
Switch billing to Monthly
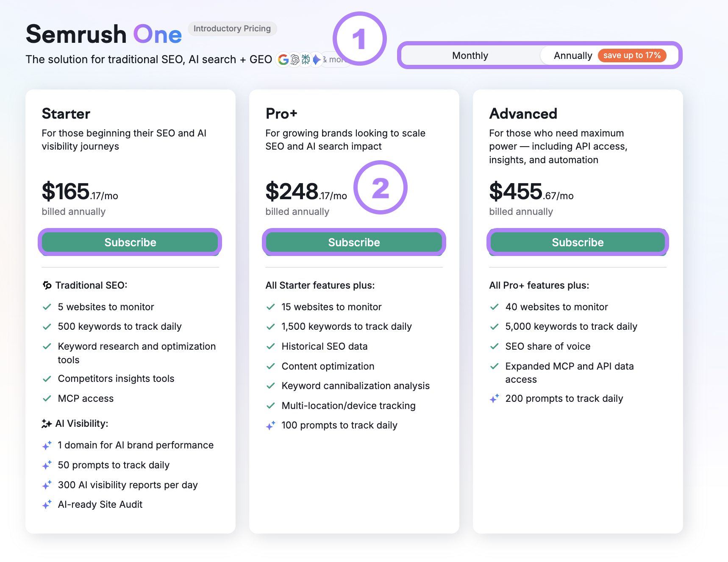(x=470, y=55)
